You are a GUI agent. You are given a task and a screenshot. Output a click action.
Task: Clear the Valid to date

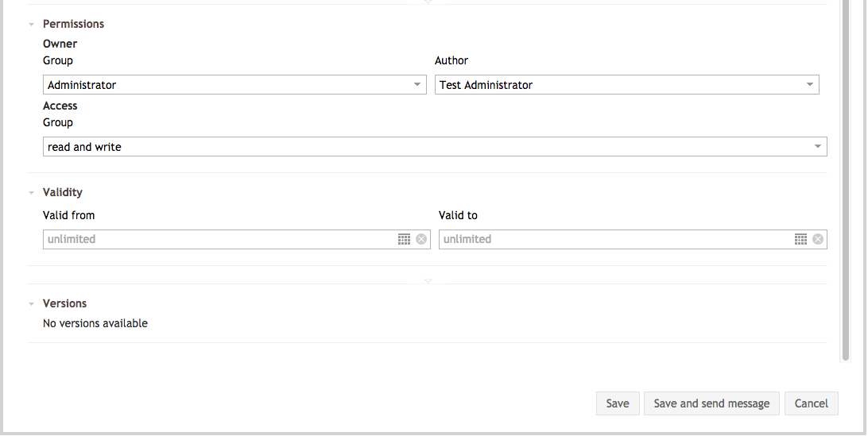point(818,239)
